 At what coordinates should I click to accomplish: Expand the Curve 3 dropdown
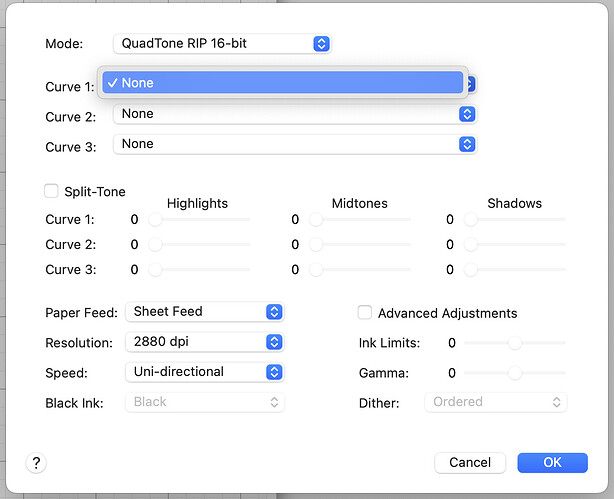tap(294, 144)
